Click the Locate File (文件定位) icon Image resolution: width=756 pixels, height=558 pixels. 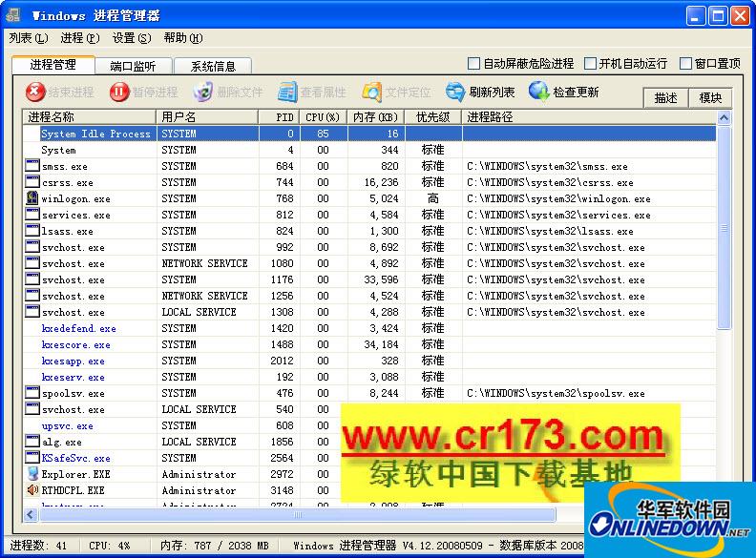[x=371, y=92]
